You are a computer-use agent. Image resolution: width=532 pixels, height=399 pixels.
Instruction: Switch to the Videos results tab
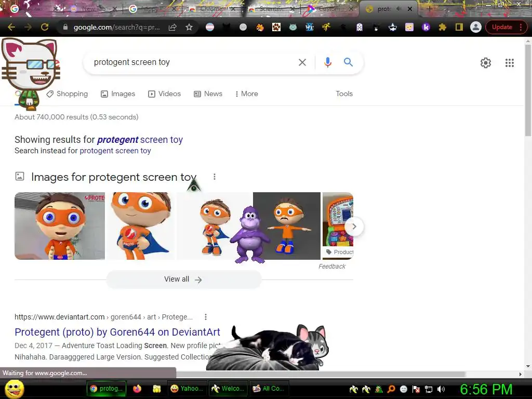(x=165, y=94)
